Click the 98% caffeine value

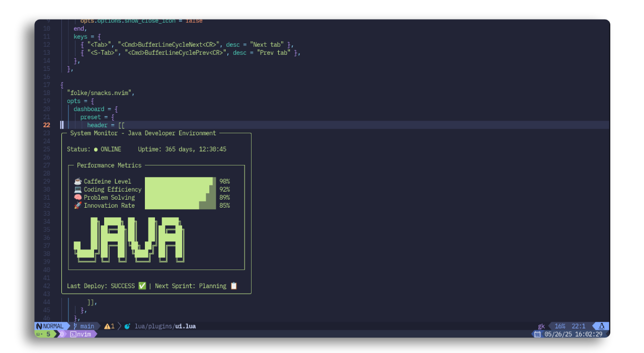[224, 182]
